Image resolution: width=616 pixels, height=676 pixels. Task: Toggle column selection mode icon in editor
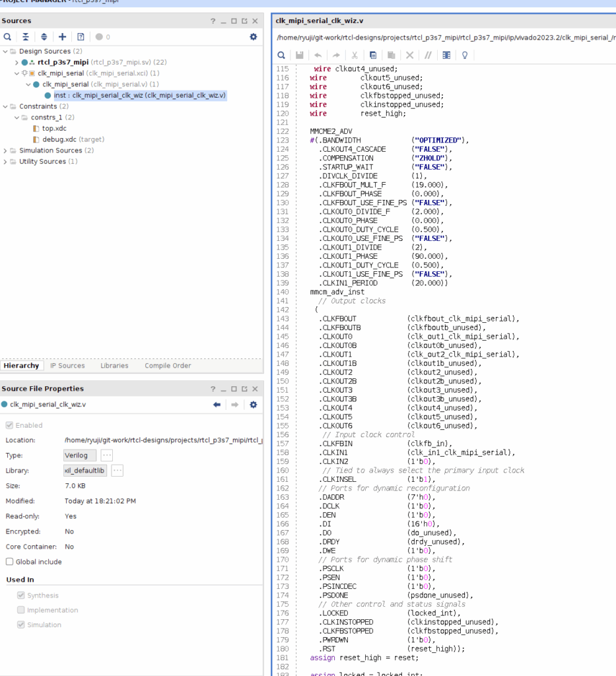pyautogui.click(x=446, y=55)
